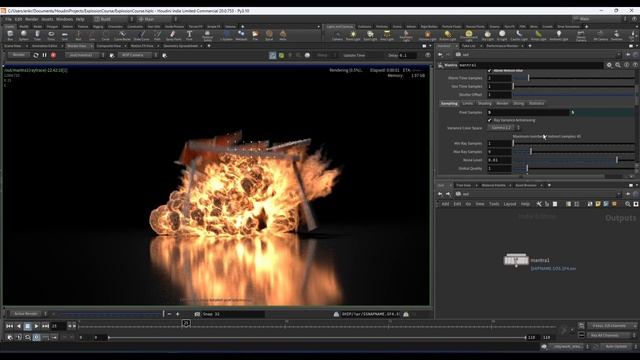Jump to first frame in playbar

[9, 326]
